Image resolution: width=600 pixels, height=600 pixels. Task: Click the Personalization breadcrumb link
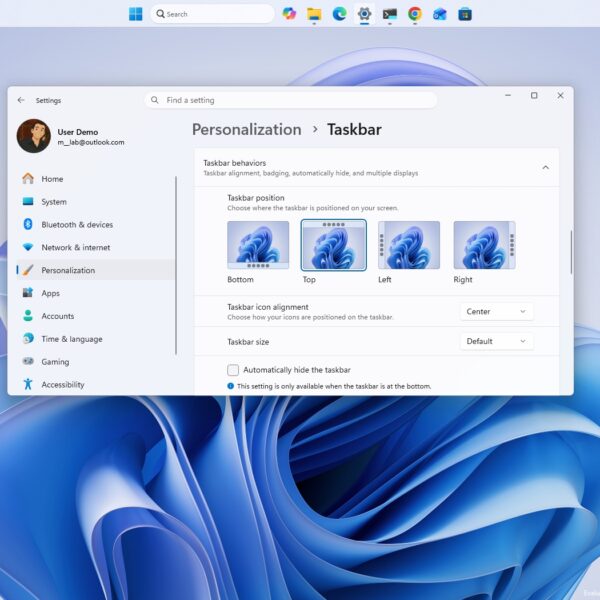tap(247, 129)
